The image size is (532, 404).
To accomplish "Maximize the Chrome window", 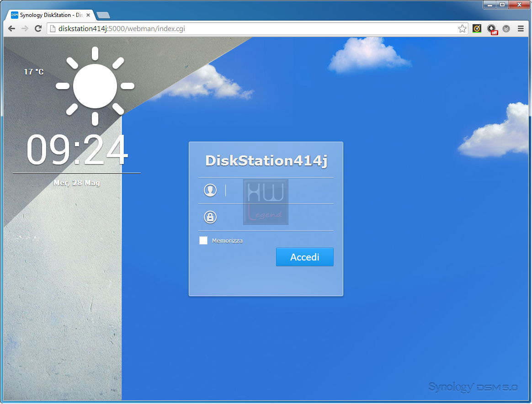I will click(x=502, y=5).
